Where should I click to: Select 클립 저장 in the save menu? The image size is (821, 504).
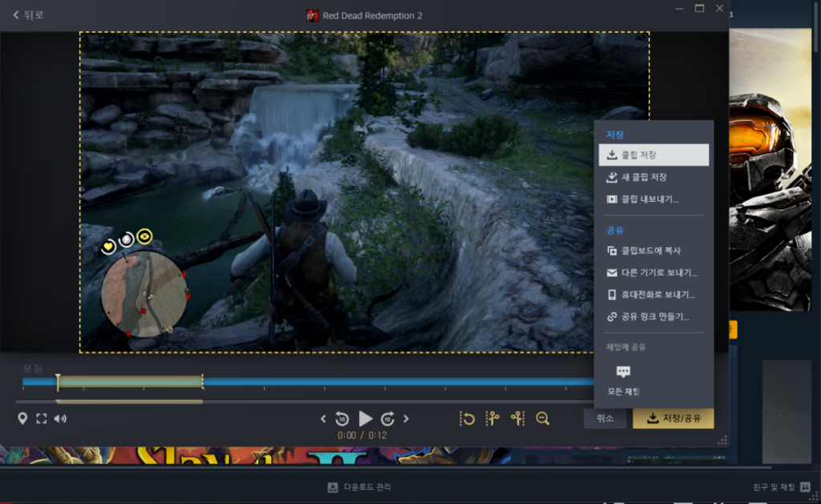(x=653, y=155)
